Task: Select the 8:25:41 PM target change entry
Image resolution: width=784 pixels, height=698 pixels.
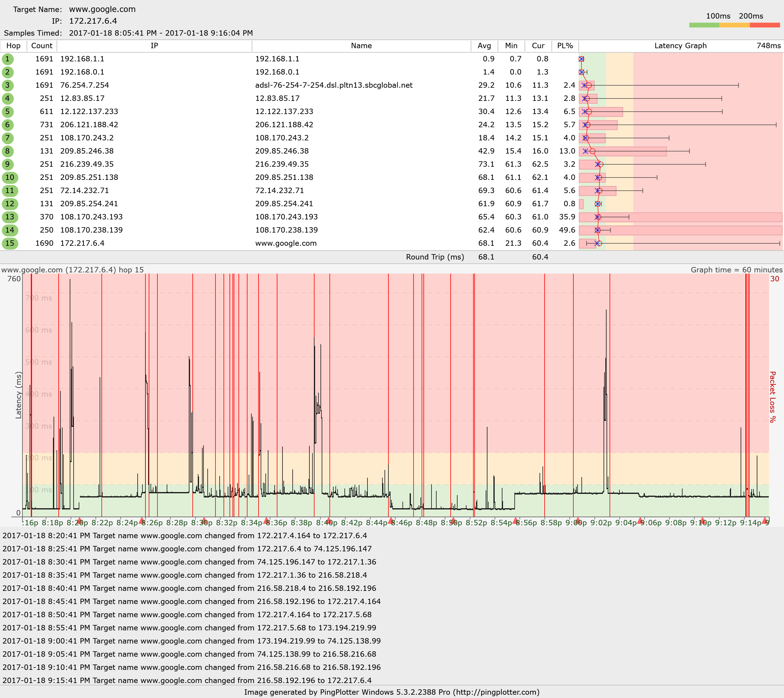Action: click(187, 549)
